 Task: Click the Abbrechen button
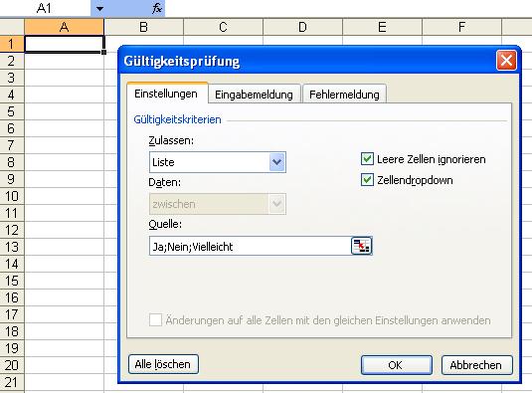point(476,365)
